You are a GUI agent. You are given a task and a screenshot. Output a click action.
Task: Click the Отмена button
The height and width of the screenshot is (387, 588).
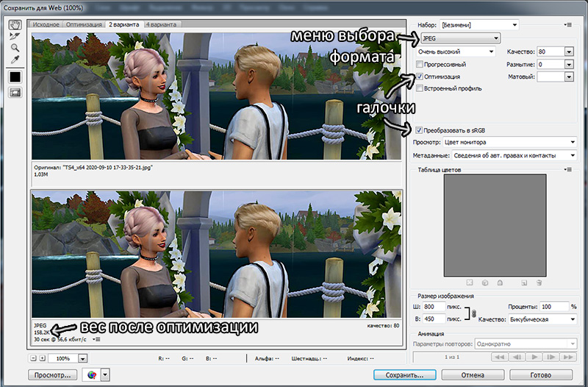(x=473, y=375)
